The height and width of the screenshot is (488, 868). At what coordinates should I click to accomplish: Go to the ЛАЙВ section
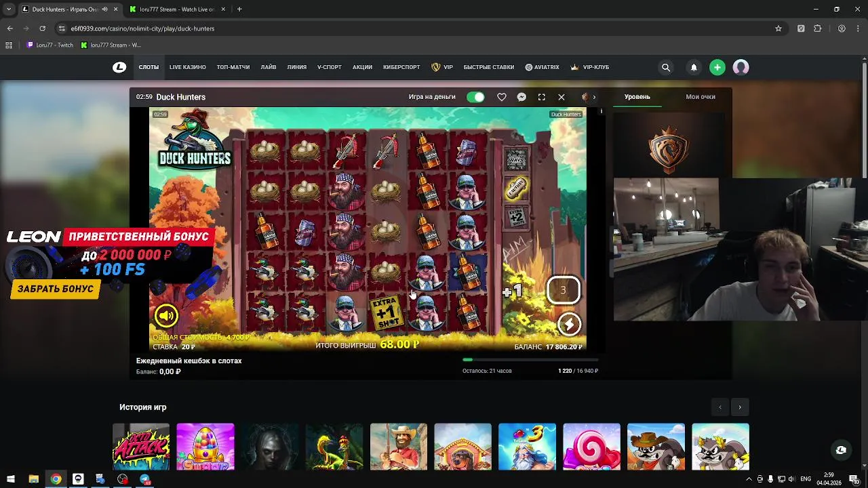(x=269, y=67)
